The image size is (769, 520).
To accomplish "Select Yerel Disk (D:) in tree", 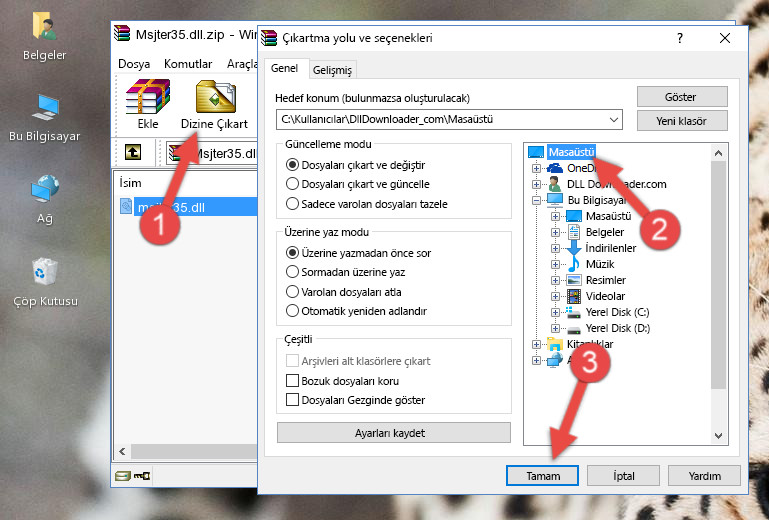I will 617,328.
